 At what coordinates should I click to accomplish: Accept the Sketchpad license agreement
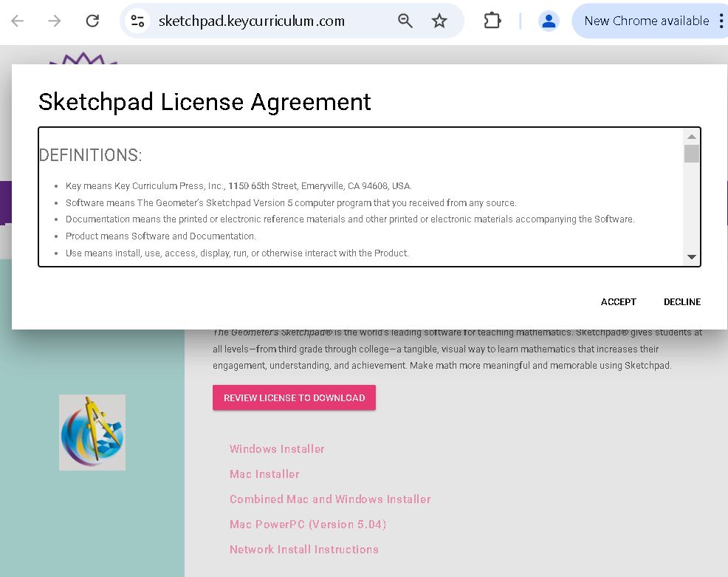(x=618, y=301)
